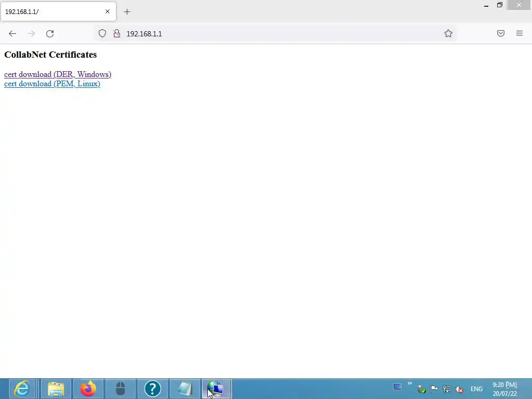Select the 192.168.1.1/ tab
532x399 pixels.
[58, 11]
